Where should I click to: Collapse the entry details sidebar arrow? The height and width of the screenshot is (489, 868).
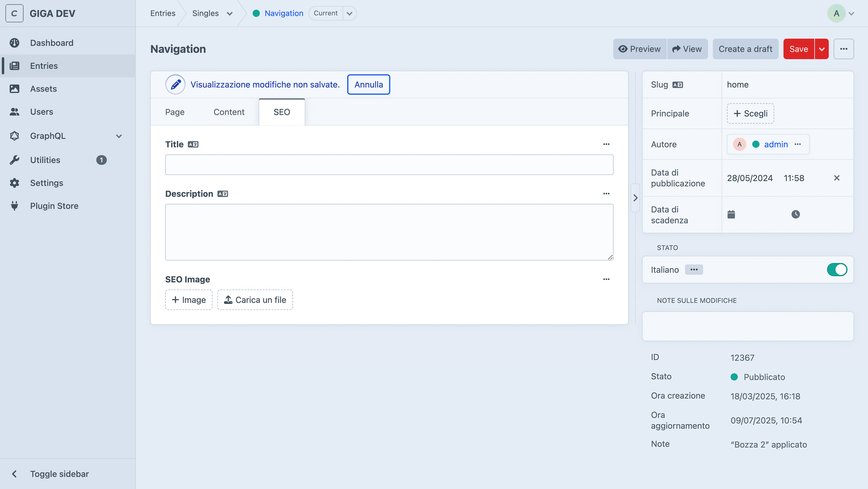click(635, 198)
